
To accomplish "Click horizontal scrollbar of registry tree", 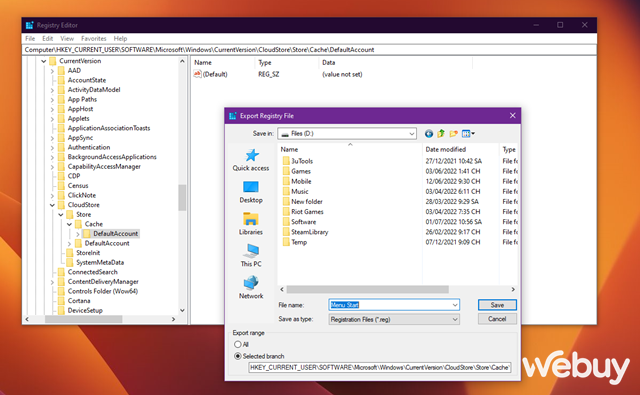I will (84, 319).
